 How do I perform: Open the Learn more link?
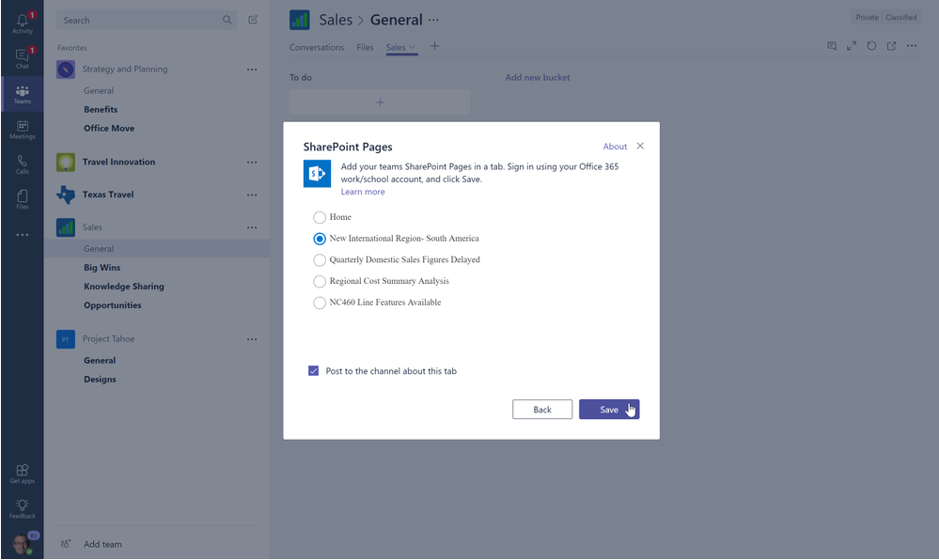(x=363, y=192)
